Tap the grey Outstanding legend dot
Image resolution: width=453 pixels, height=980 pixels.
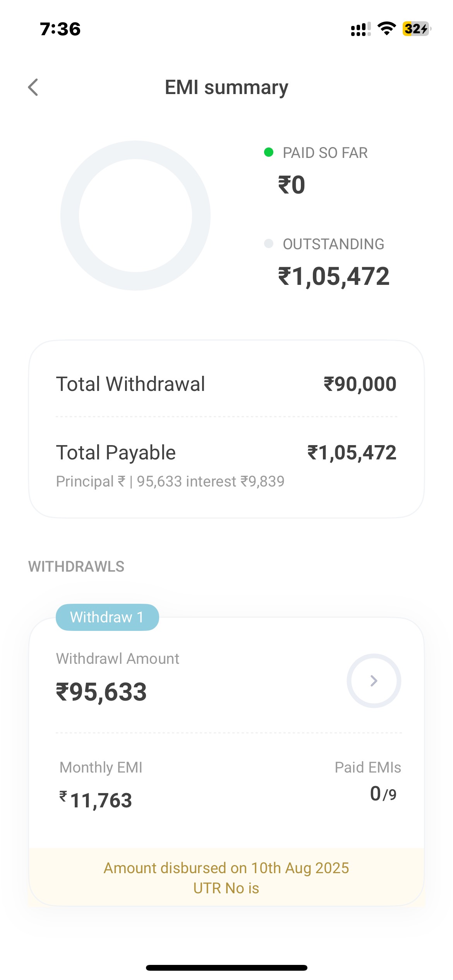(x=269, y=243)
